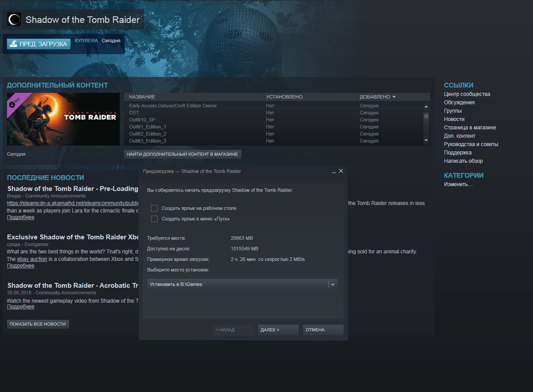Select the "Early Access Deluxe/Croft Edition Owner" row
Viewport: 533px width, 392px height.
pos(273,106)
